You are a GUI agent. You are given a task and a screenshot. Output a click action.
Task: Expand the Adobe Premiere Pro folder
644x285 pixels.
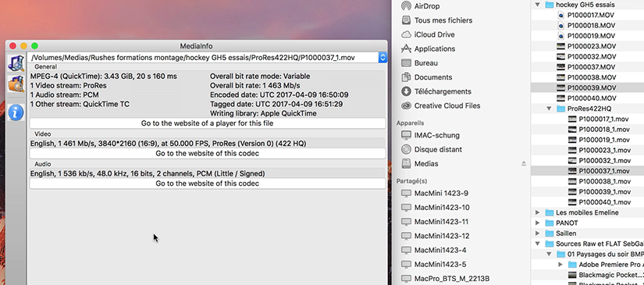[560, 265]
